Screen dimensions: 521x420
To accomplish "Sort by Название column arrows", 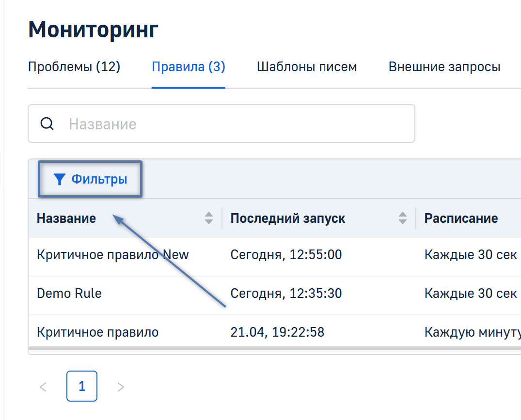I will coord(209,218).
